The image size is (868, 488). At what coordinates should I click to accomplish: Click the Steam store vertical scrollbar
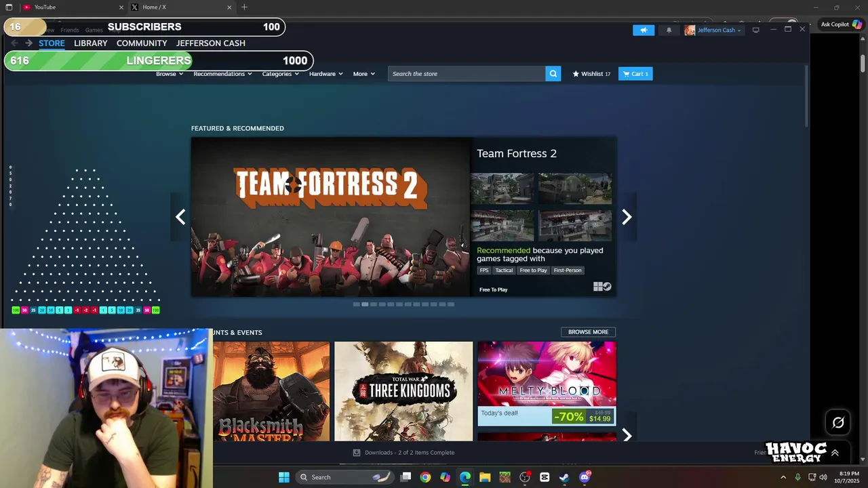click(806, 95)
